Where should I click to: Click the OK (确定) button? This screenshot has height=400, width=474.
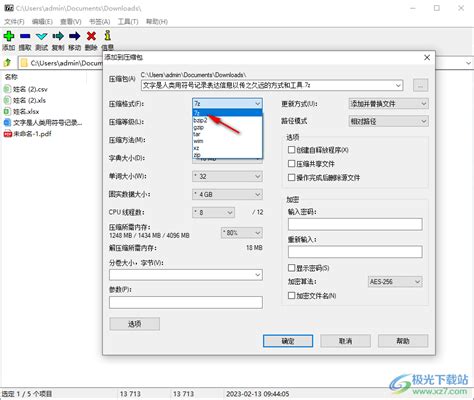(288, 341)
